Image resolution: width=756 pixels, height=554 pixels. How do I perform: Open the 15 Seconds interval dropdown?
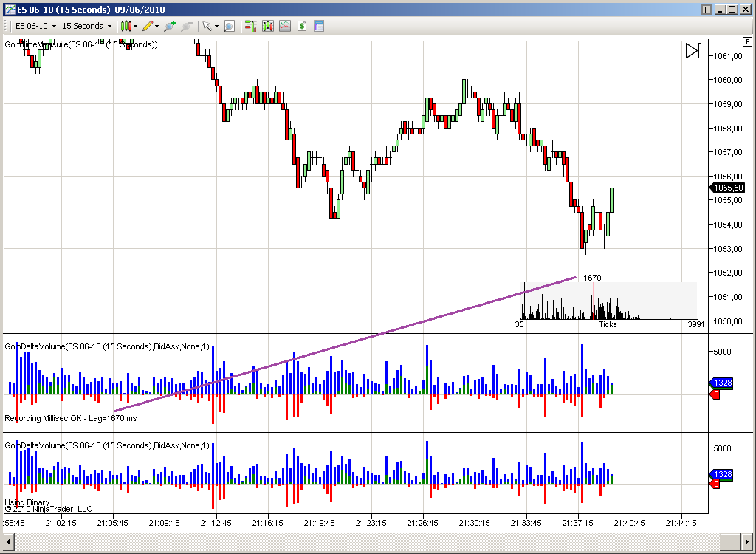pyautogui.click(x=87, y=26)
